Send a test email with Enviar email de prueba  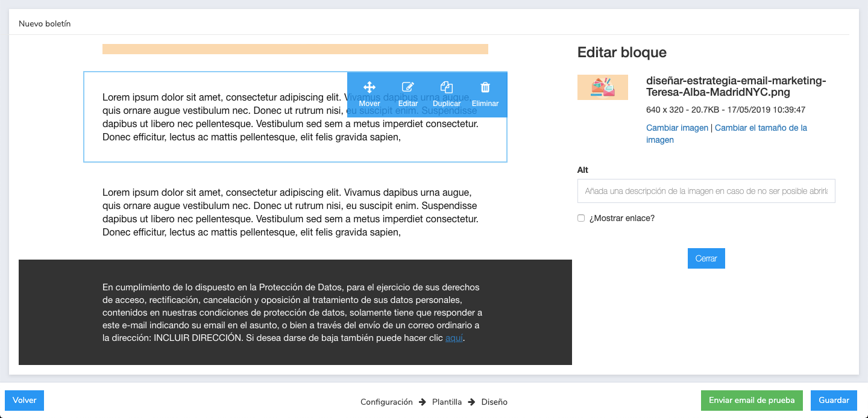pyautogui.click(x=752, y=400)
